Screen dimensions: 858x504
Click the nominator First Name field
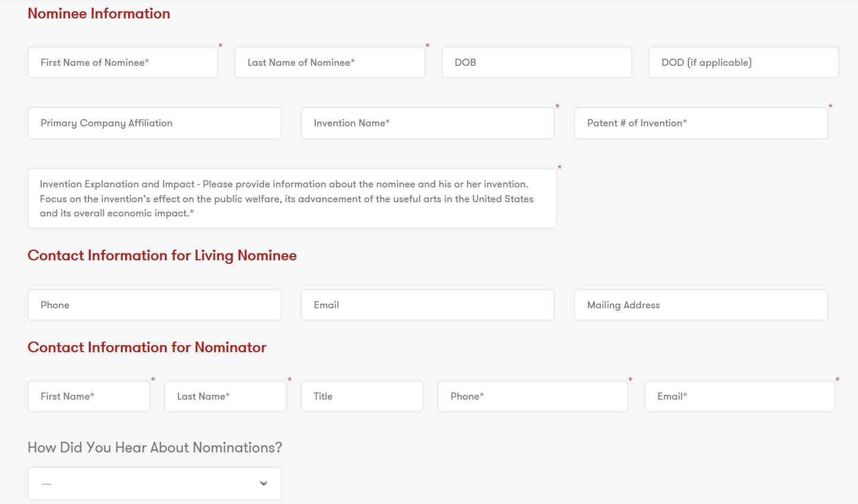click(x=89, y=396)
